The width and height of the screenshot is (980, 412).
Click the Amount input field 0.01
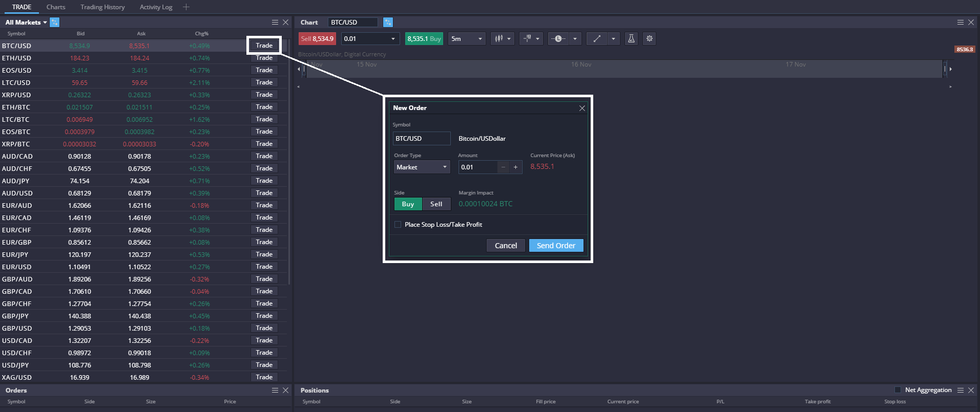(x=477, y=167)
